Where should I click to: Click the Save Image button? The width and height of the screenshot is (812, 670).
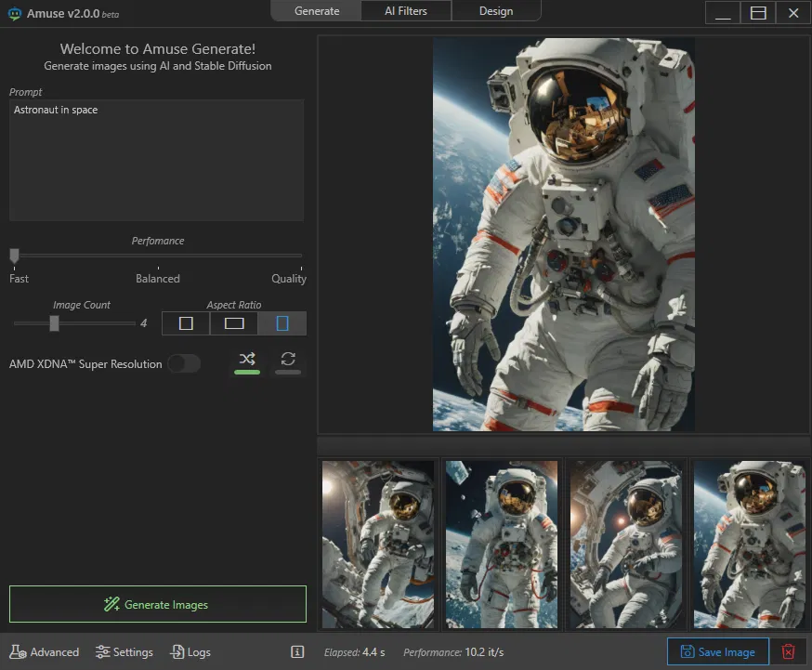[717, 652]
